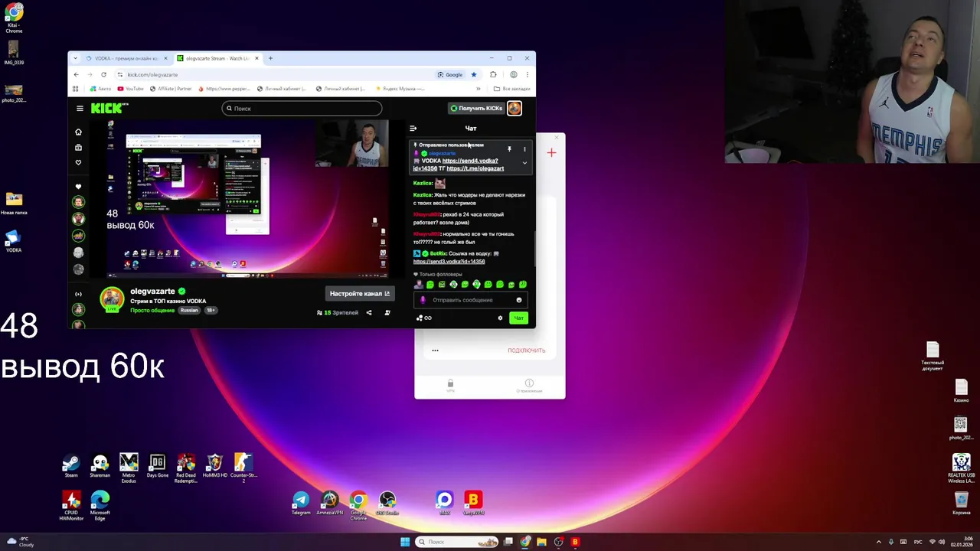Open the emoji picker in message box
Image resolution: width=980 pixels, height=551 pixels.
pyautogui.click(x=519, y=300)
